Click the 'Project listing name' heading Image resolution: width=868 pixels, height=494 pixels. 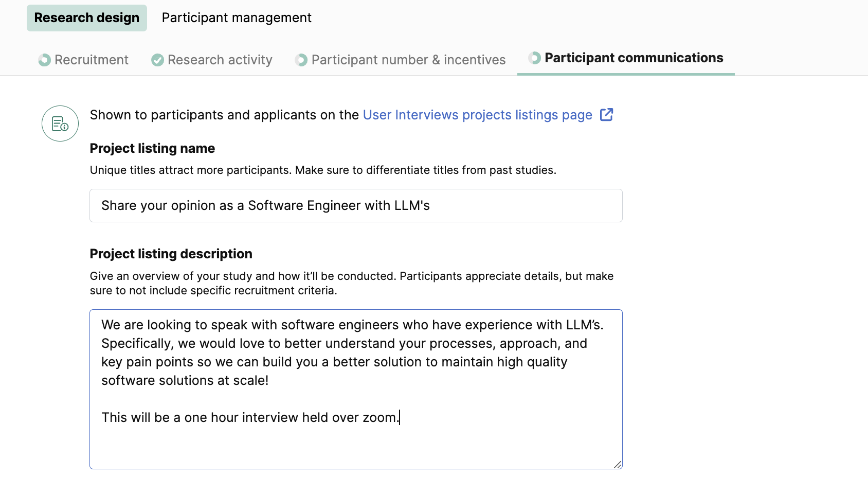coord(152,148)
